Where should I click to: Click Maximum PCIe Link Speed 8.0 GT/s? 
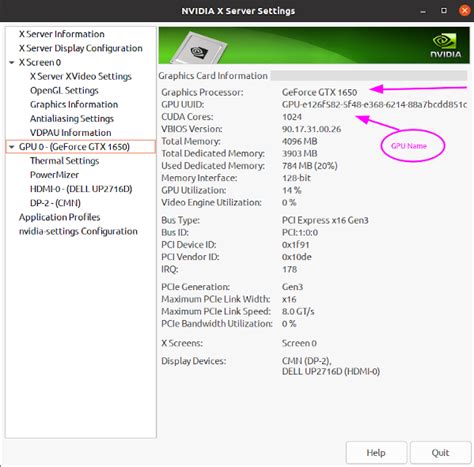[x=298, y=312]
